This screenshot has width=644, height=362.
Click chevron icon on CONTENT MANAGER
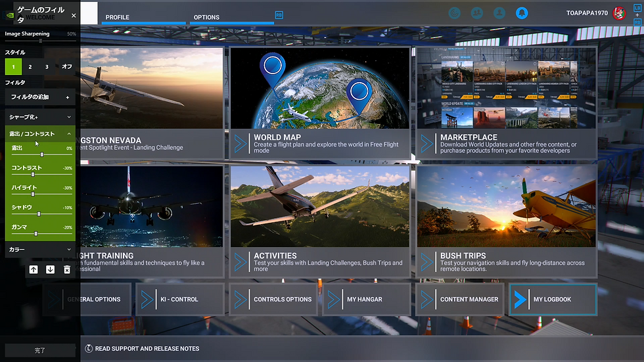point(427,300)
